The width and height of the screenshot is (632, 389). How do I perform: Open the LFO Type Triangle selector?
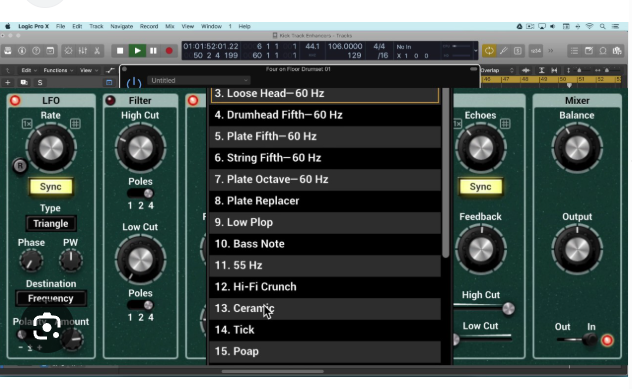(50, 224)
